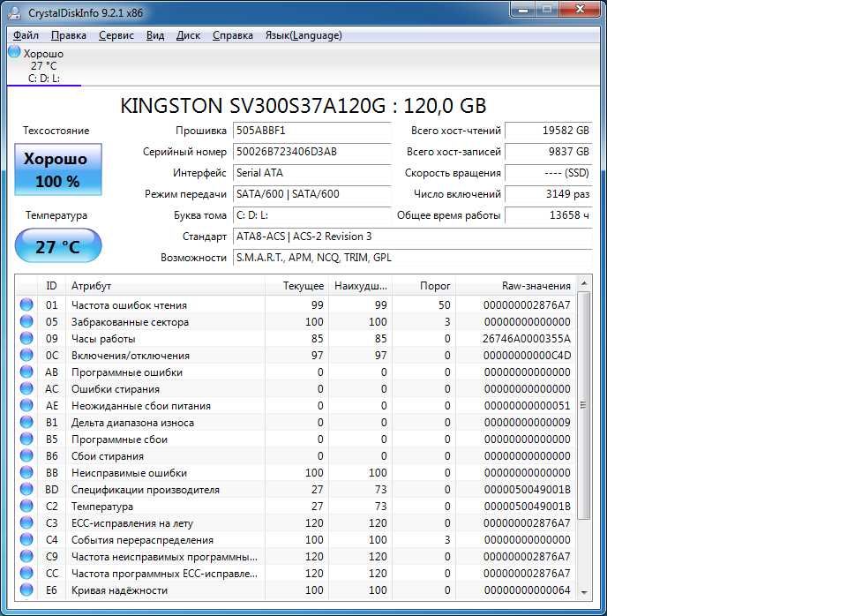Click the status orb for Дельта диапазона износа
Image resolution: width=847 pixels, height=616 pixels.
(26, 422)
